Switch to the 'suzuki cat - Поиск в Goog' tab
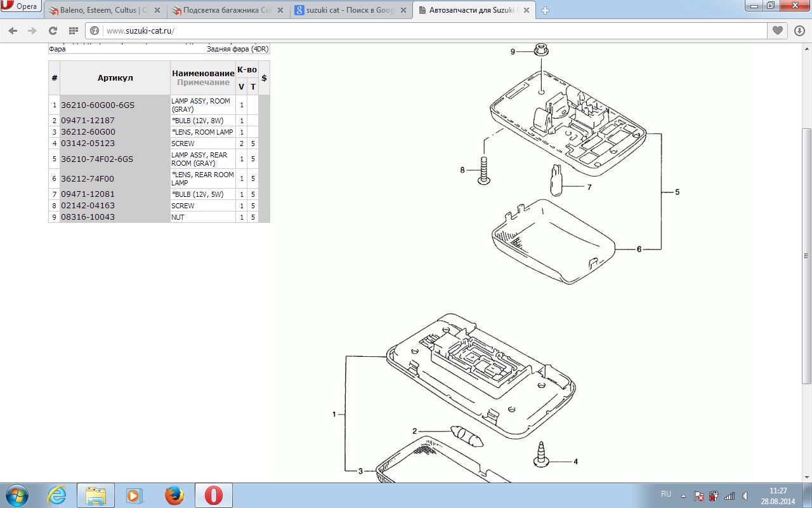Screen dimensions: 812x508 tap(350, 10)
